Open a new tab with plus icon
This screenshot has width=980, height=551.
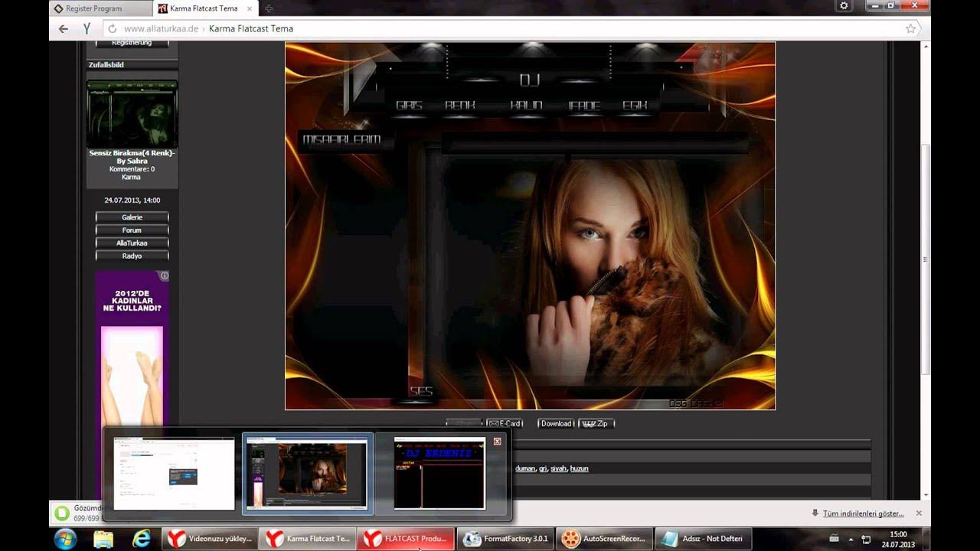click(269, 8)
